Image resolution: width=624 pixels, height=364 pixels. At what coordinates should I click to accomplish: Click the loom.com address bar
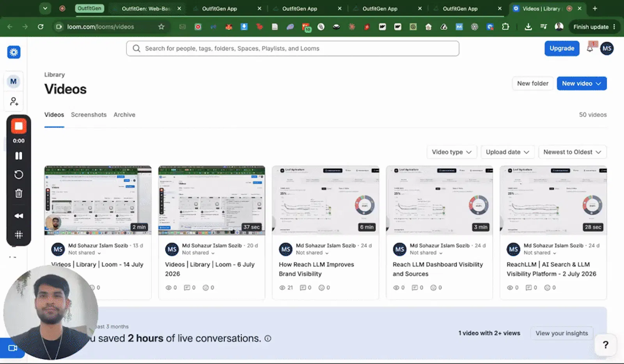pyautogui.click(x=112, y=27)
